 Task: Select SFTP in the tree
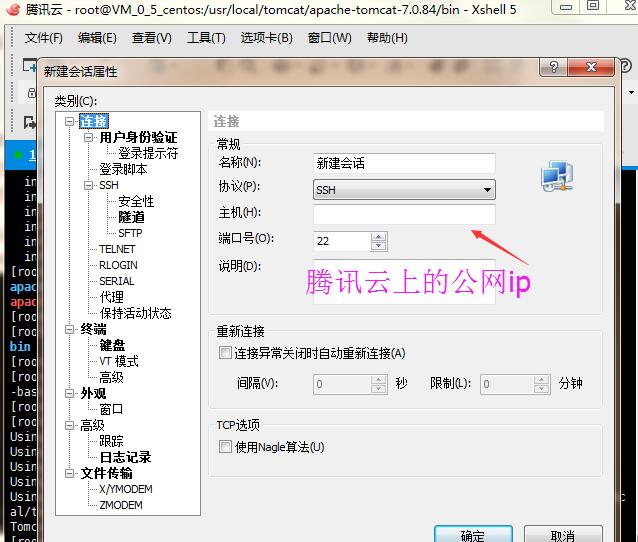pos(130,233)
